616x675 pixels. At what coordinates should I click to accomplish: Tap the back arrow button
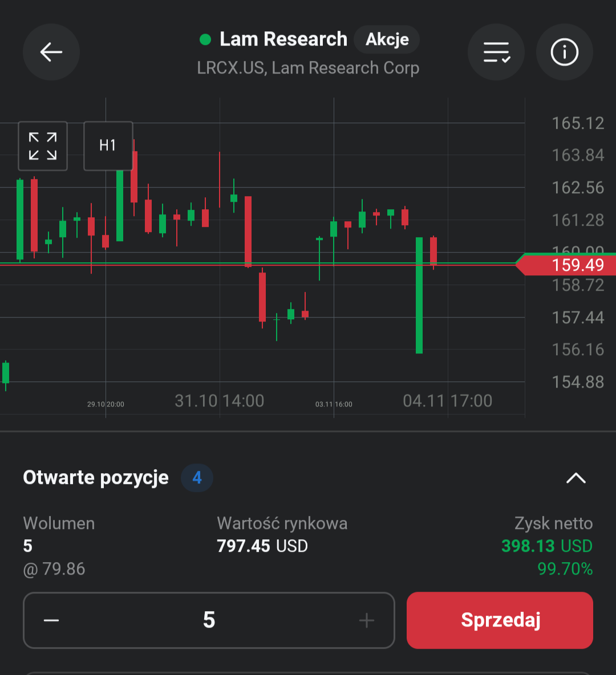[x=51, y=52]
